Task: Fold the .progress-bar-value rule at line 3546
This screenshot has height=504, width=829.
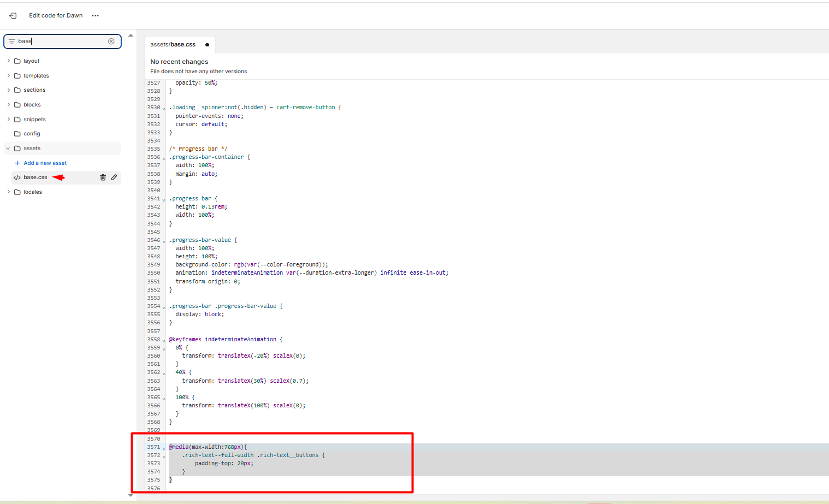Action: click(x=164, y=241)
